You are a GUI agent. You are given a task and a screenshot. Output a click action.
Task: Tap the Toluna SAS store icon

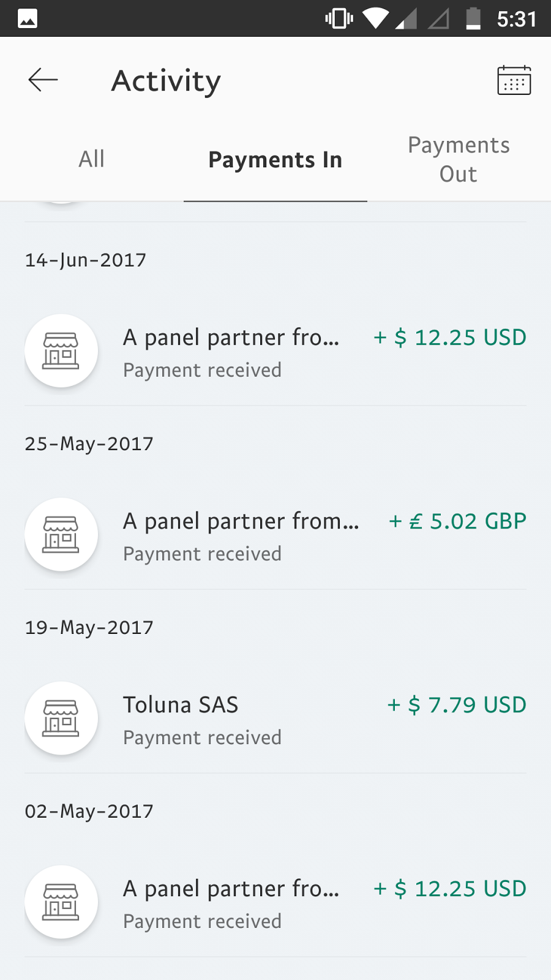[x=61, y=718]
